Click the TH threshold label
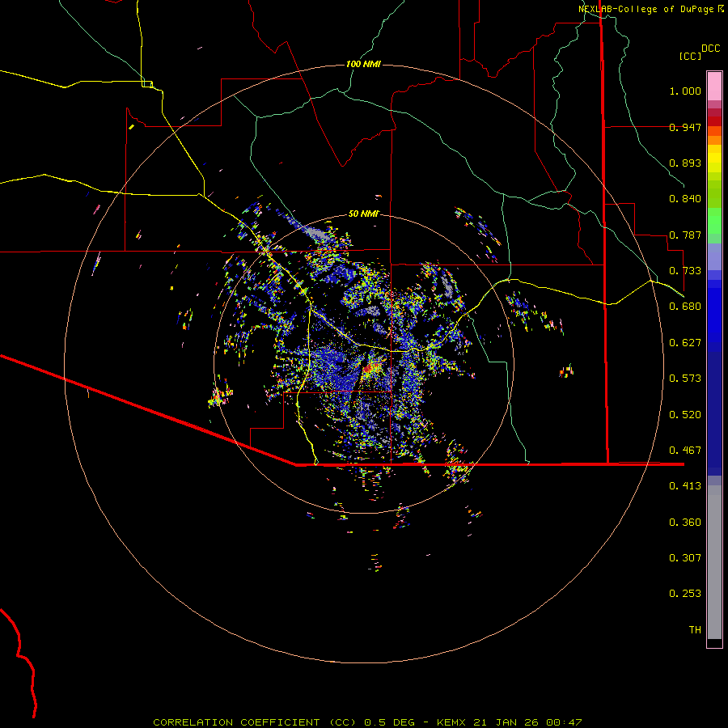Screen dimensions: 728x728 pos(695,630)
